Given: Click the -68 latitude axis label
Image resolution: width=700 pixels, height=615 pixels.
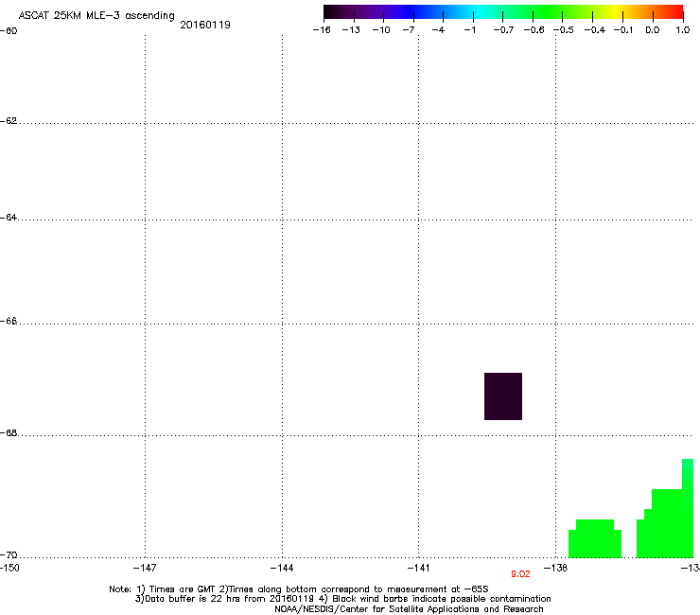Looking at the screenshot, I should (x=9, y=432).
